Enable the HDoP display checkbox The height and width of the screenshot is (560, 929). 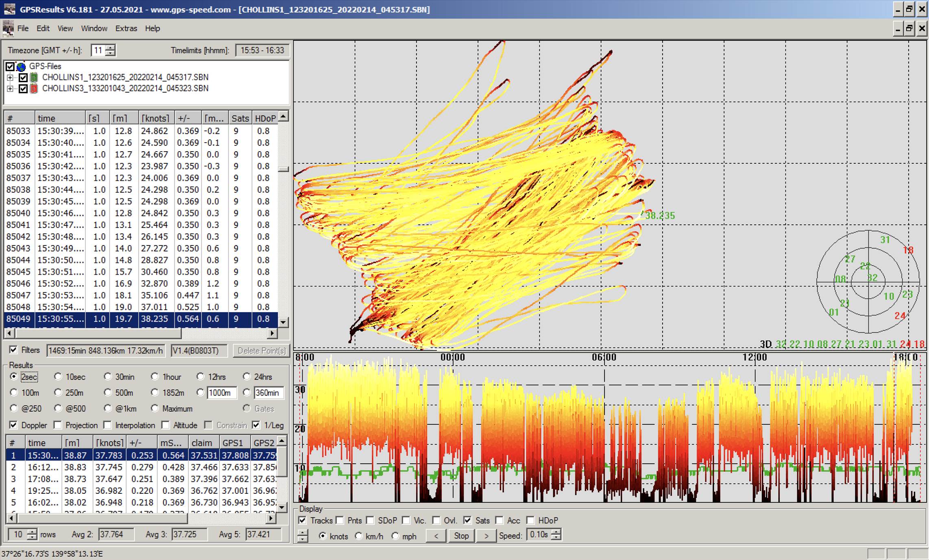click(530, 520)
